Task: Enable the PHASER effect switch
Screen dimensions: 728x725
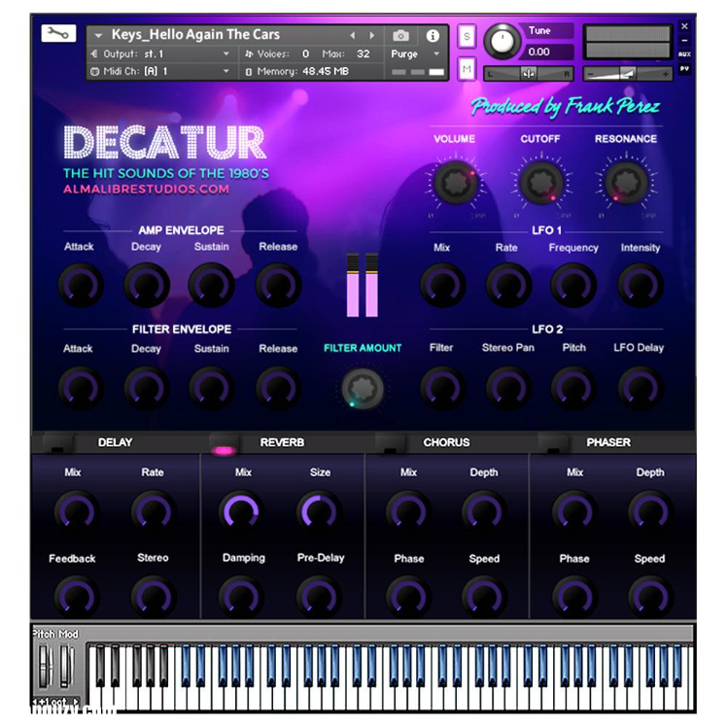Action: (553, 443)
